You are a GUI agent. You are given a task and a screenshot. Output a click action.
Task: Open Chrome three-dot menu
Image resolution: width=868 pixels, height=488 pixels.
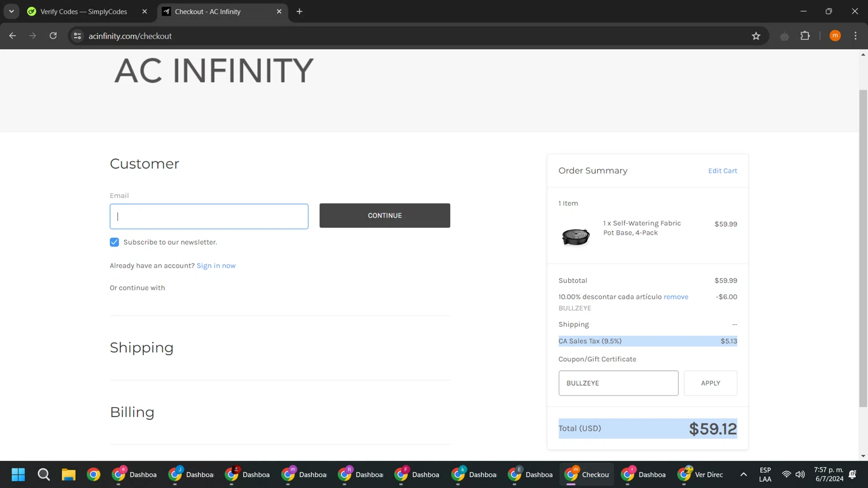coord(855,36)
